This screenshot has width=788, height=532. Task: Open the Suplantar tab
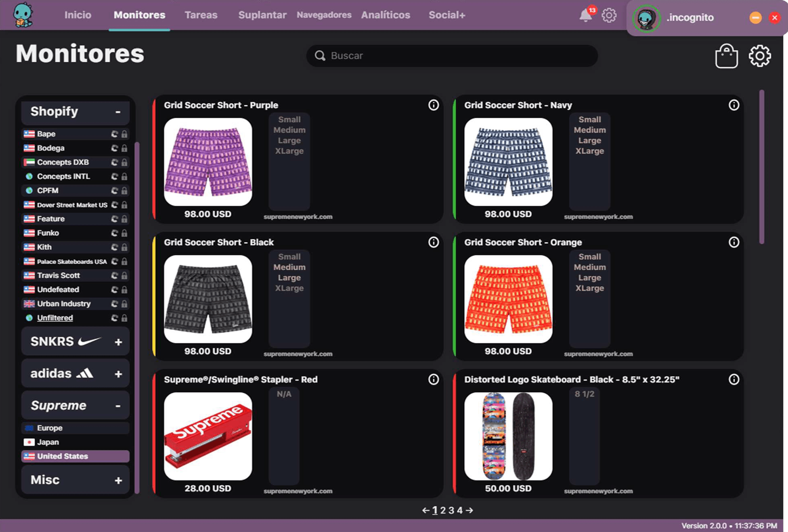[262, 15]
